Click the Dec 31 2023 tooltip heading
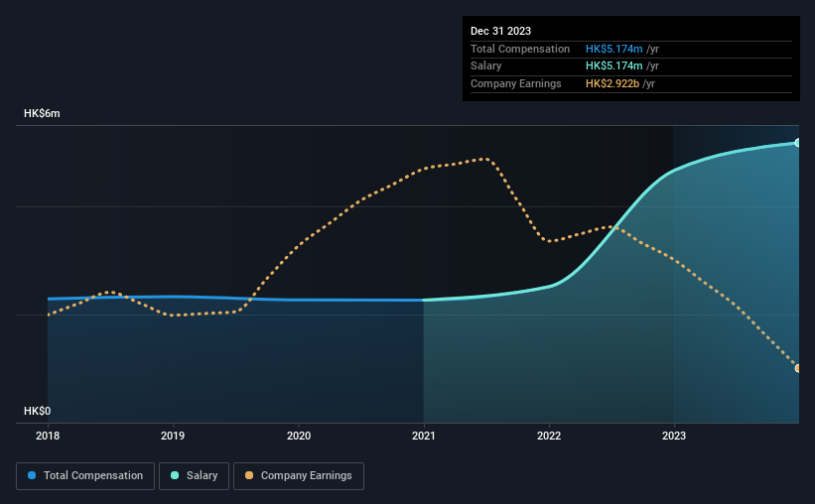The height and width of the screenshot is (504, 815). pos(500,31)
